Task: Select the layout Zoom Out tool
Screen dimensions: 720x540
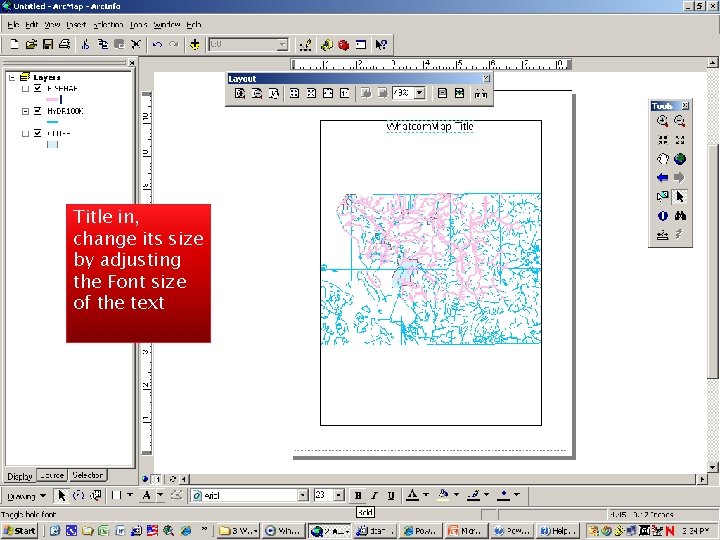Action: (257, 94)
